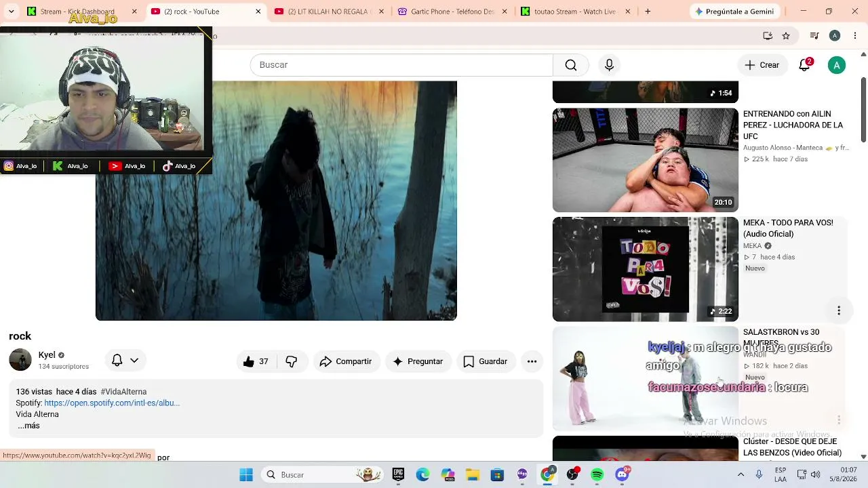The image size is (868, 488).
Task: Close the LIT KILLAH tab
Action: pyautogui.click(x=381, y=12)
